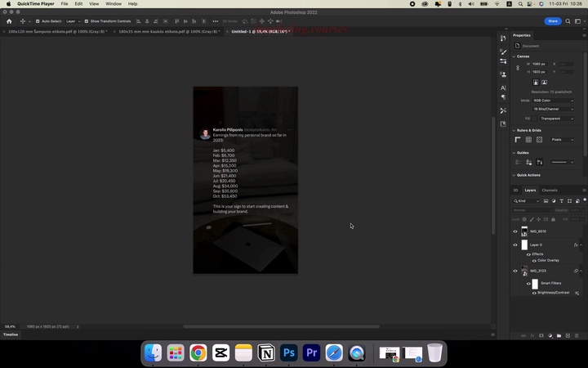Uncheck Show Transform Controls

point(87,21)
